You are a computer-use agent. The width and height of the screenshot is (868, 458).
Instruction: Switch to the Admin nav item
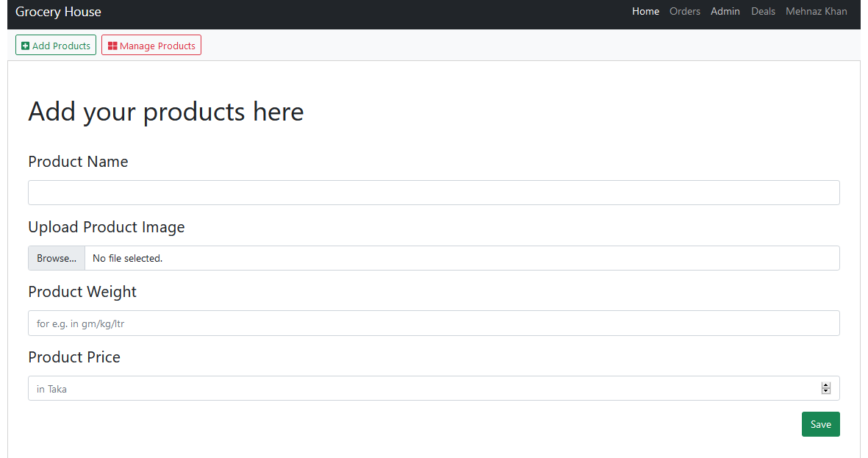tap(725, 11)
